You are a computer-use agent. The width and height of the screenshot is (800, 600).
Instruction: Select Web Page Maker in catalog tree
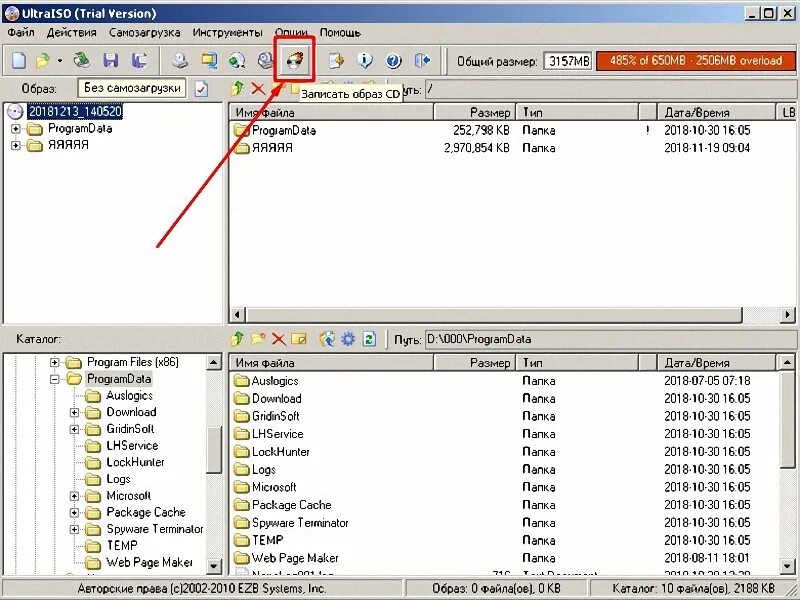(x=149, y=562)
